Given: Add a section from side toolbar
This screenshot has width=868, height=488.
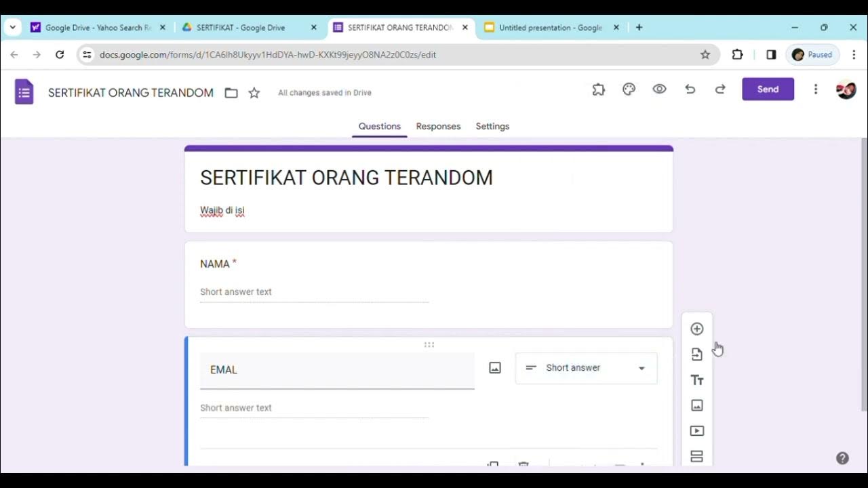Looking at the screenshot, I should [x=696, y=456].
